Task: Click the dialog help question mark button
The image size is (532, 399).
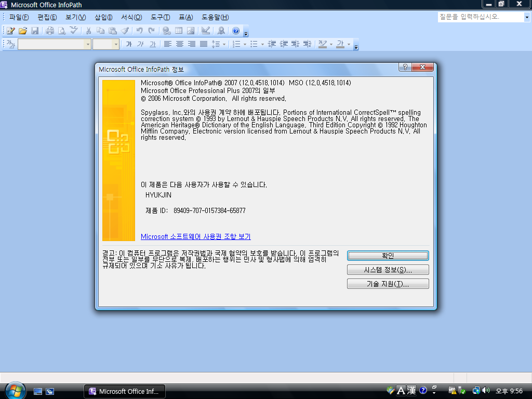Action: (x=405, y=67)
